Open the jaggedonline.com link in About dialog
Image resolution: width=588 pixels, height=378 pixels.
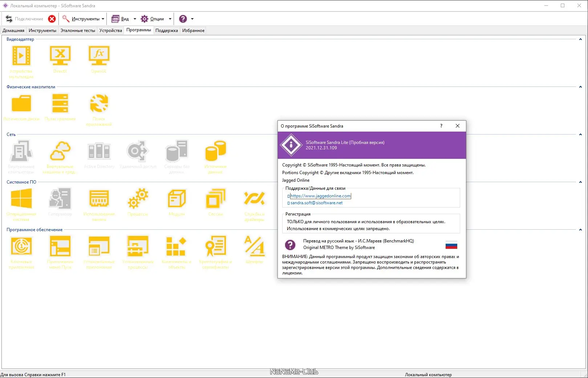pos(321,196)
